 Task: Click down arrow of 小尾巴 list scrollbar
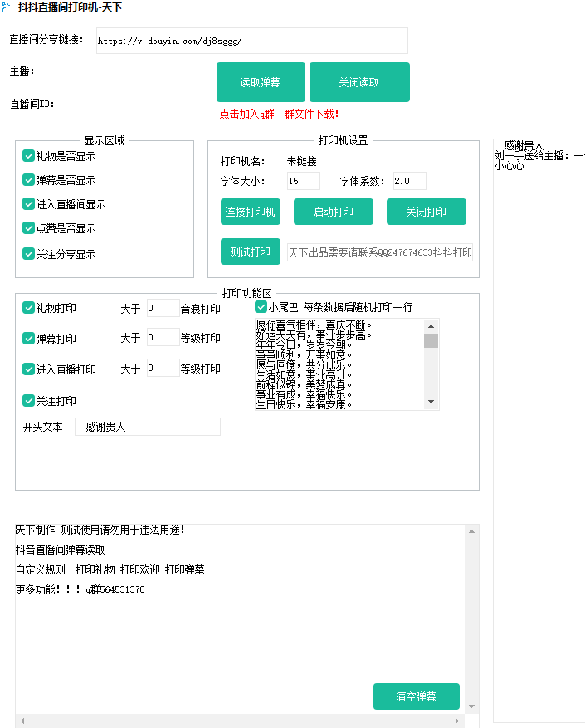tap(431, 402)
